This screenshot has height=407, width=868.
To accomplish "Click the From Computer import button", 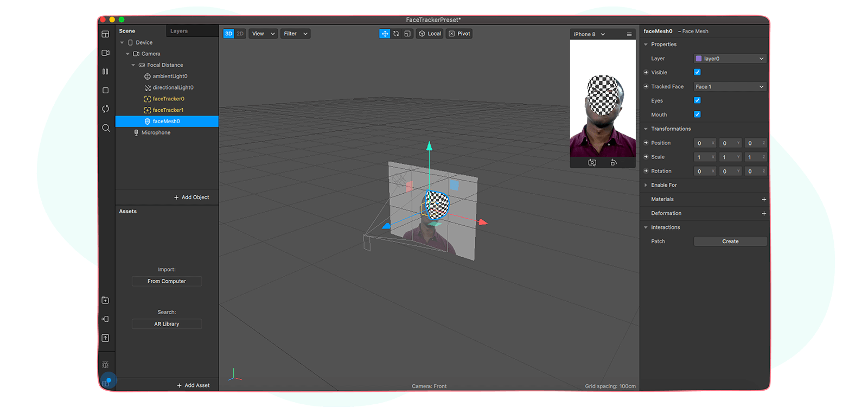I will pos(167,281).
